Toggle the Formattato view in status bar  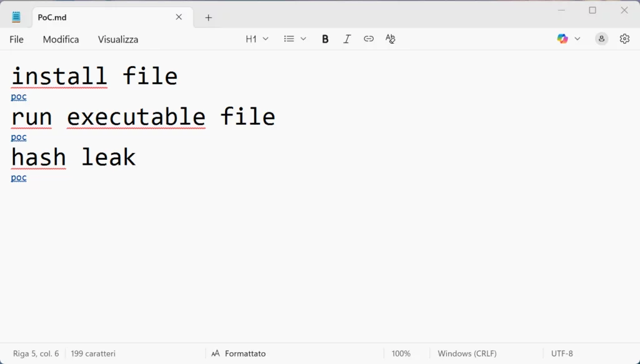(x=239, y=353)
